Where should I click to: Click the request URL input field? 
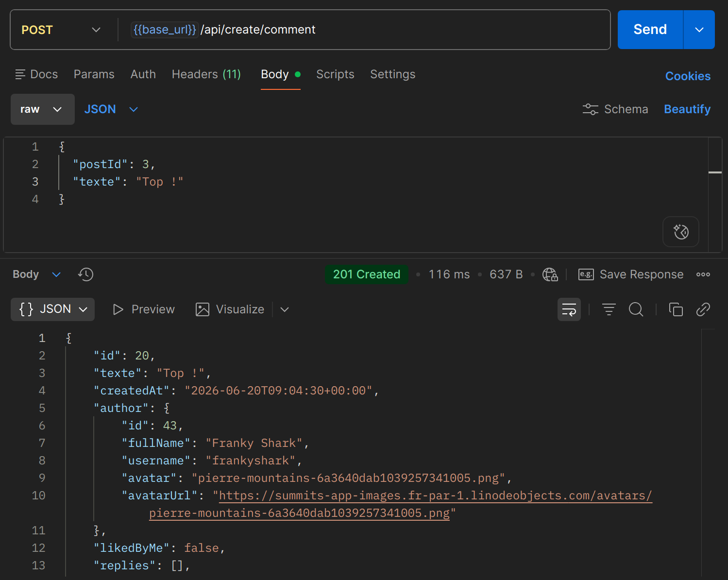(364, 30)
